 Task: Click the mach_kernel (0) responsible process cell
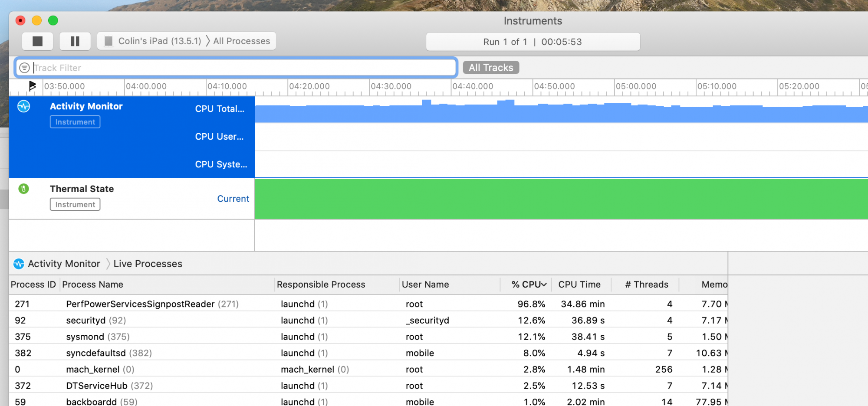pos(315,370)
